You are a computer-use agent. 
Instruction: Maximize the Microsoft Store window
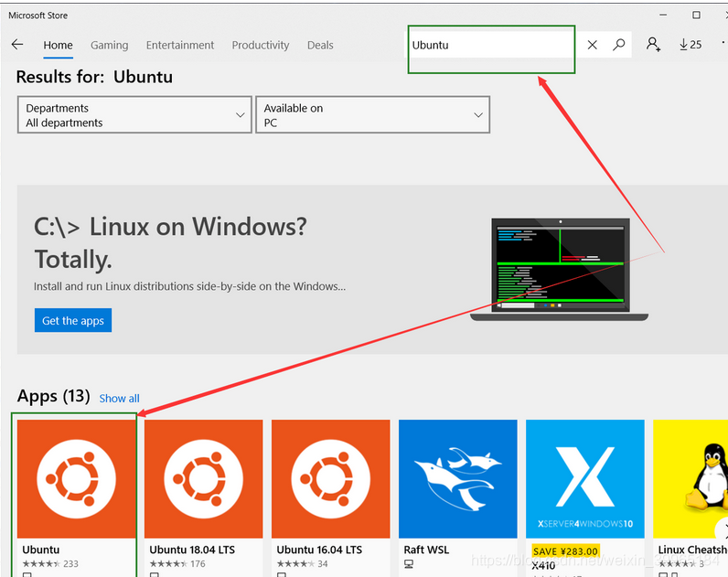[x=696, y=15]
